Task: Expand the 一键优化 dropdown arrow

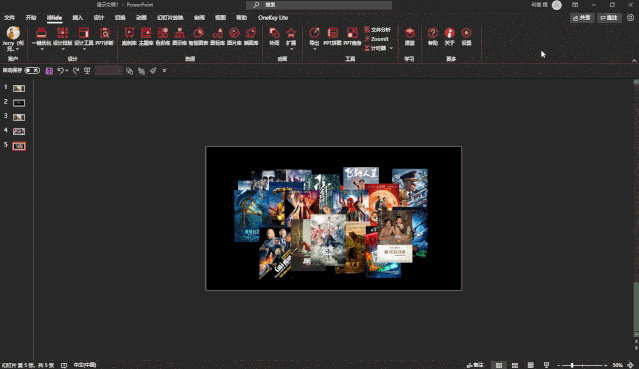Action: (x=42, y=49)
